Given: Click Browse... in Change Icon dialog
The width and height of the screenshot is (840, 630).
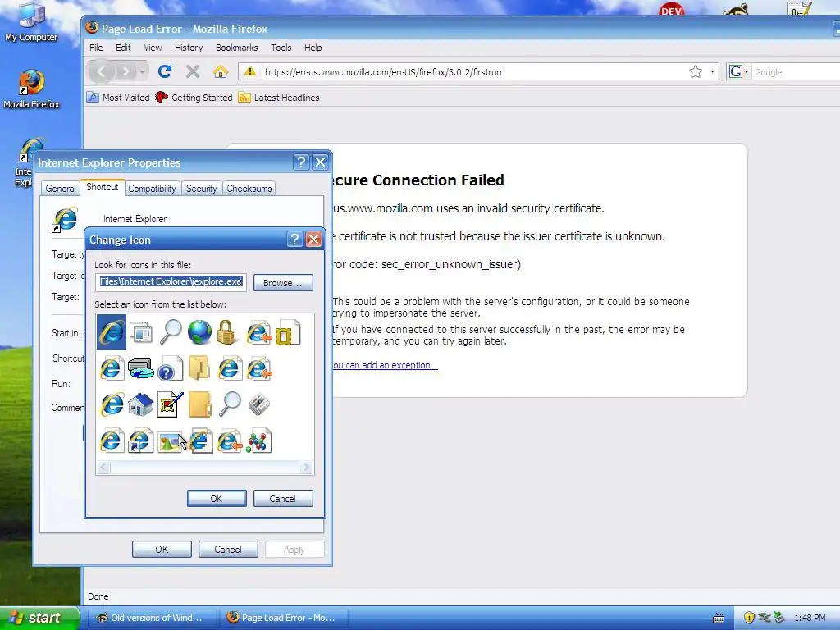Looking at the screenshot, I should [283, 283].
